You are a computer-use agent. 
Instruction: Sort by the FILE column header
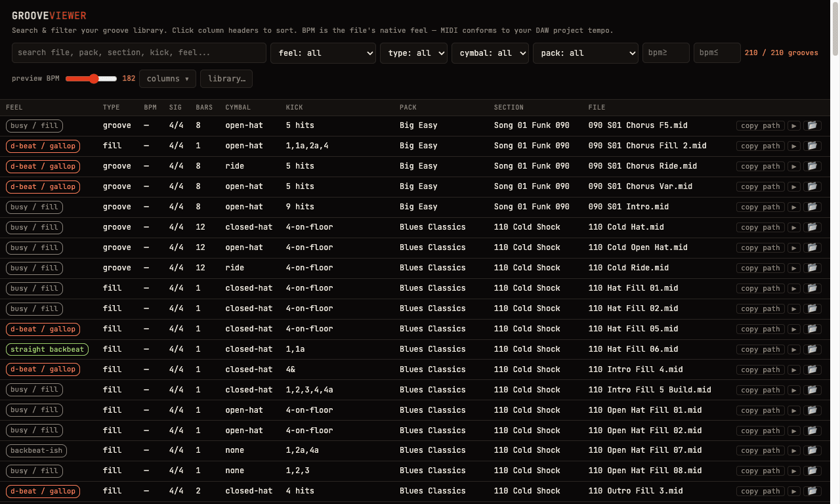click(597, 108)
